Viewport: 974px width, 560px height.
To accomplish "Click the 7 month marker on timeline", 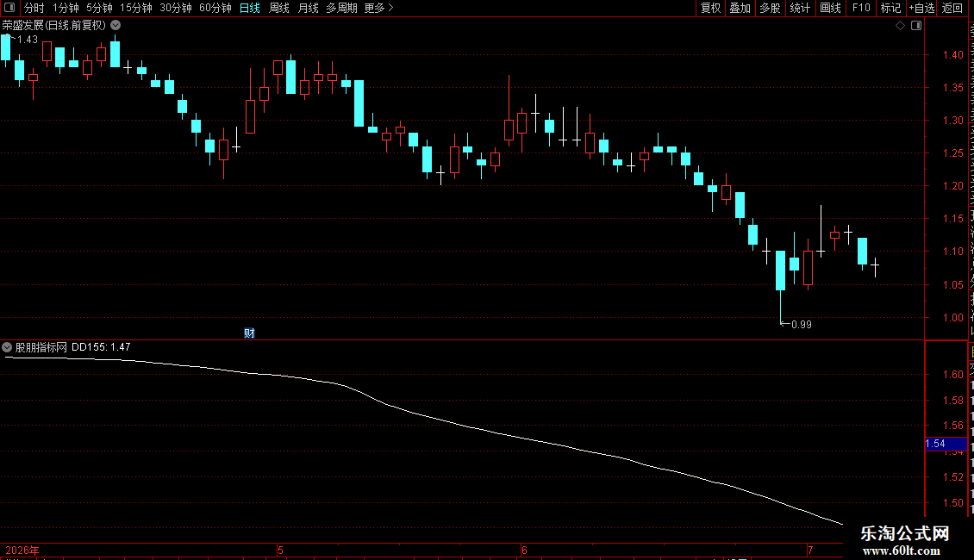I will click(810, 550).
